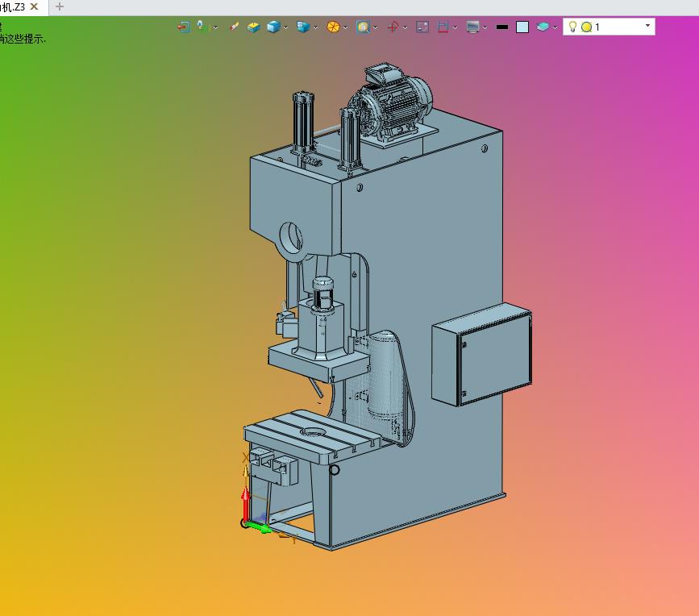The width and height of the screenshot is (699, 616).
Task: Click the black line color swatch
Action: (x=502, y=27)
